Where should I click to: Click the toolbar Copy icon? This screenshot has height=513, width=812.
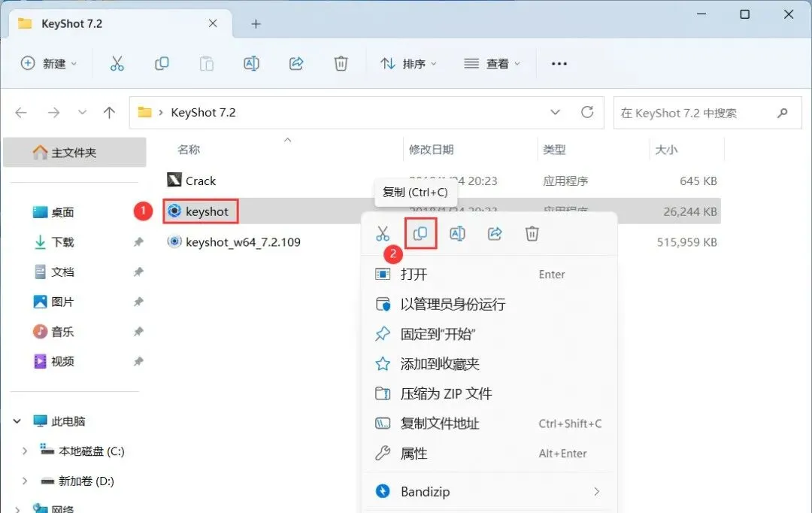162,64
